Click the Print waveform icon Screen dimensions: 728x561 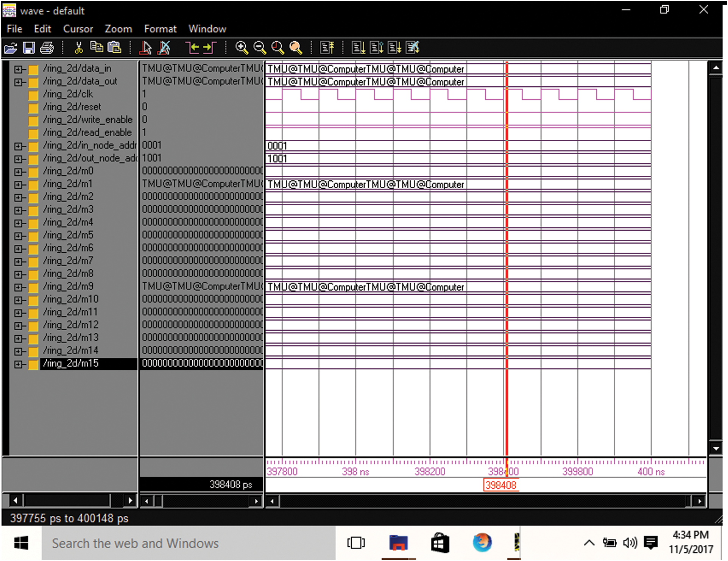point(47,48)
